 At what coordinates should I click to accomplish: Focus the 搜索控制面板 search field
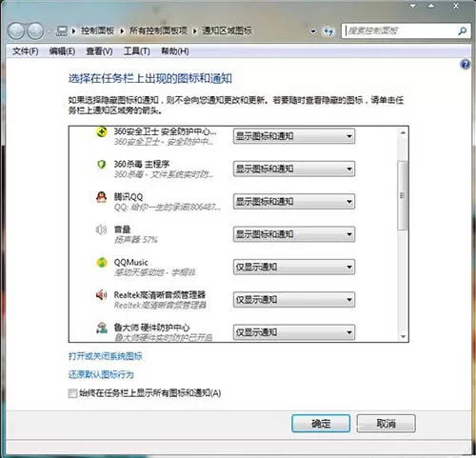[401, 30]
